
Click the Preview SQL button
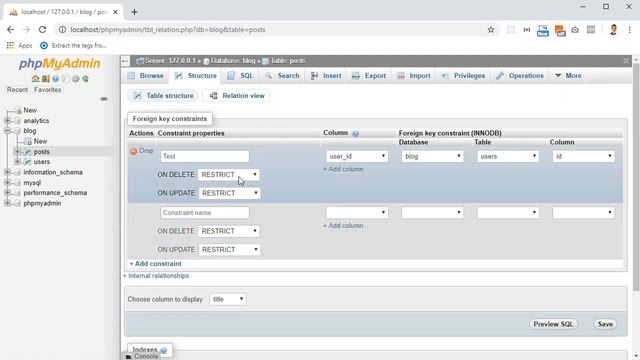click(553, 324)
